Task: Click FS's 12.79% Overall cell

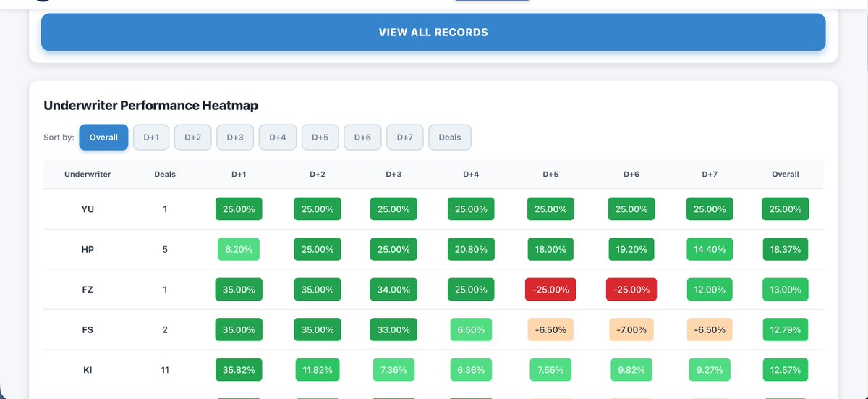Action: pyautogui.click(x=786, y=329)
